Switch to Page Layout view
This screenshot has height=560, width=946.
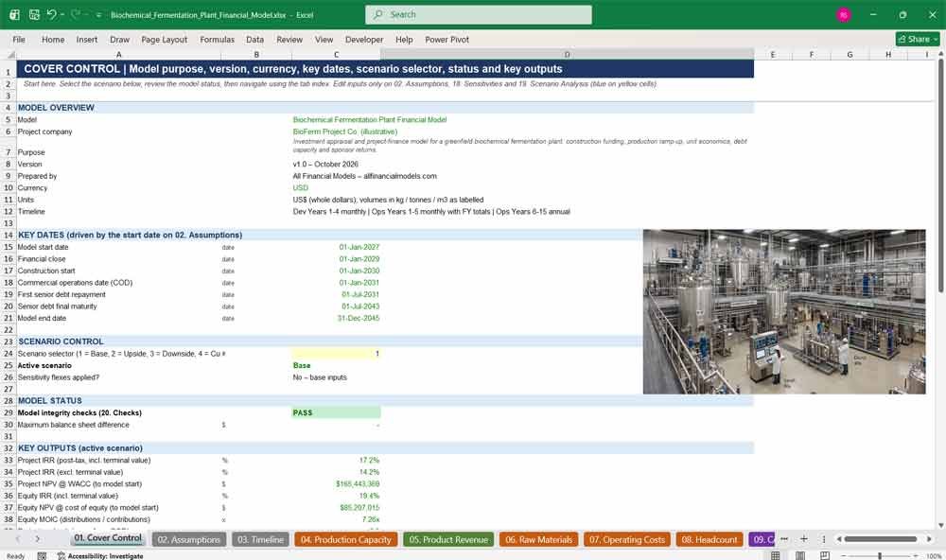coord(800,556)
